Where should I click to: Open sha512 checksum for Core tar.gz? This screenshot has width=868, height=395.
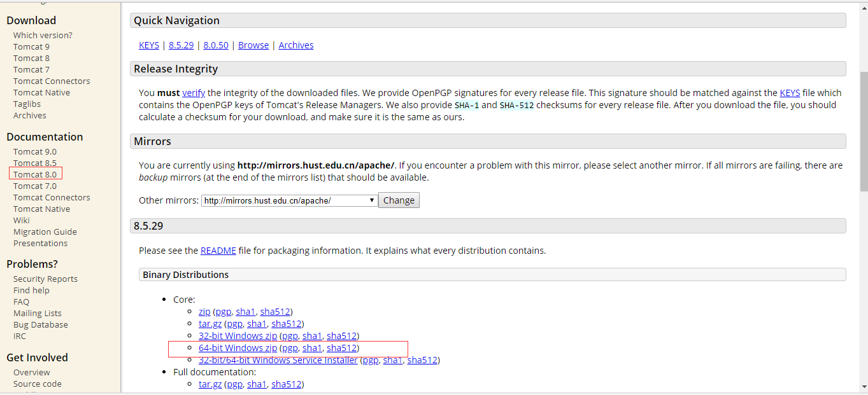coord(287,324)
